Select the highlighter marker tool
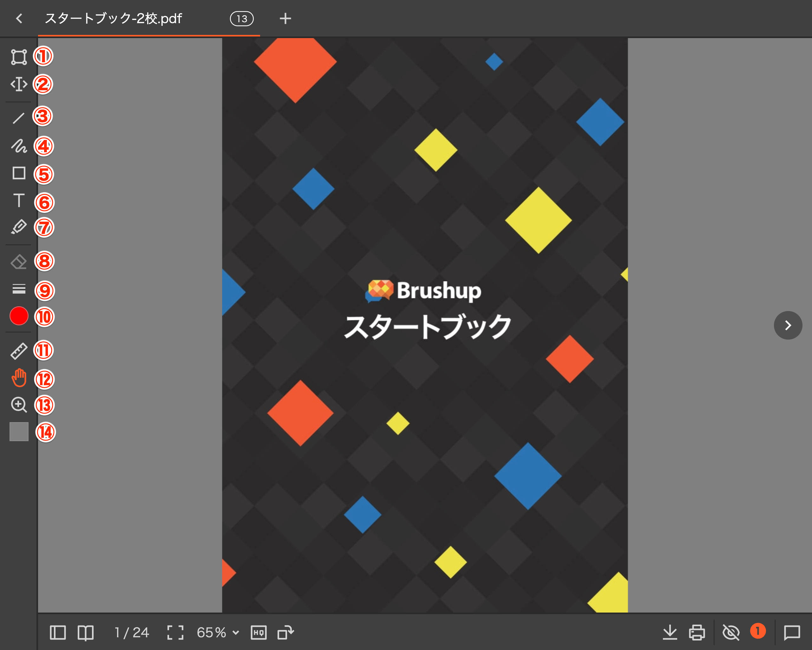 (x=19, y=227)
